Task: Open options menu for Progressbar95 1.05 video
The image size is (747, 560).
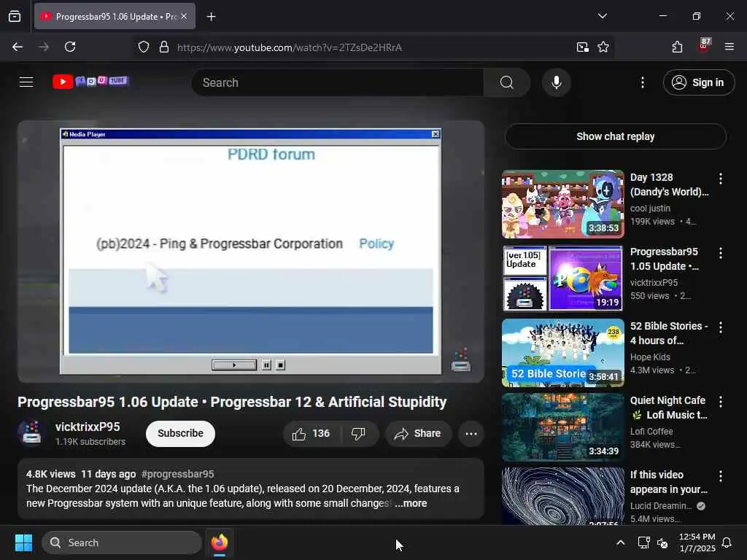Action: point(720,253)
